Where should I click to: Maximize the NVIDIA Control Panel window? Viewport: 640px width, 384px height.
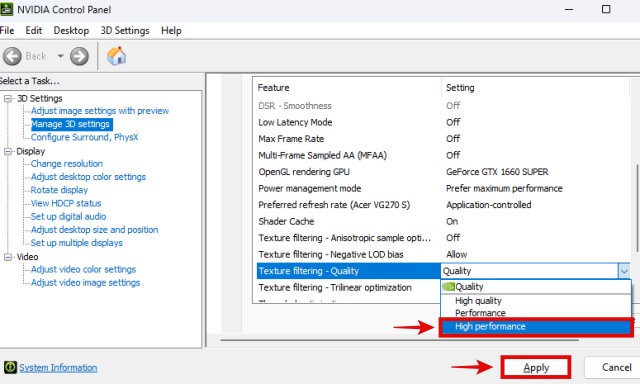606,9
